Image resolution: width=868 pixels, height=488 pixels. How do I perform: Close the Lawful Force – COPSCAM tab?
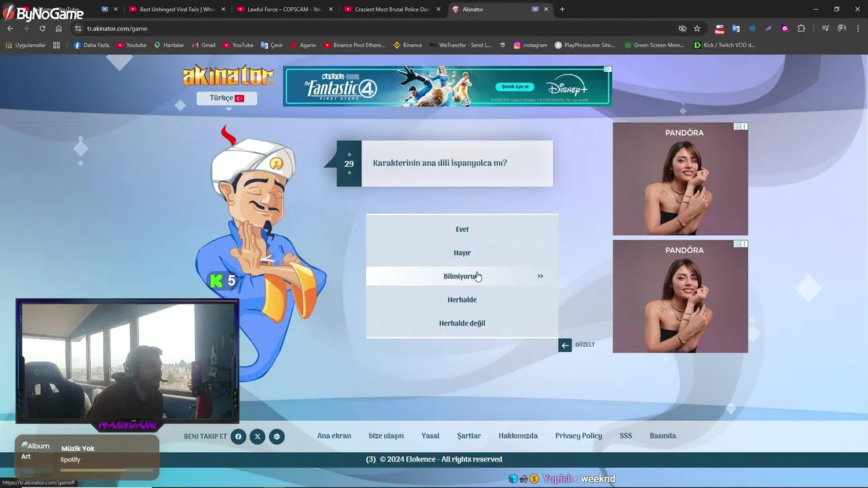pos(331,9)
